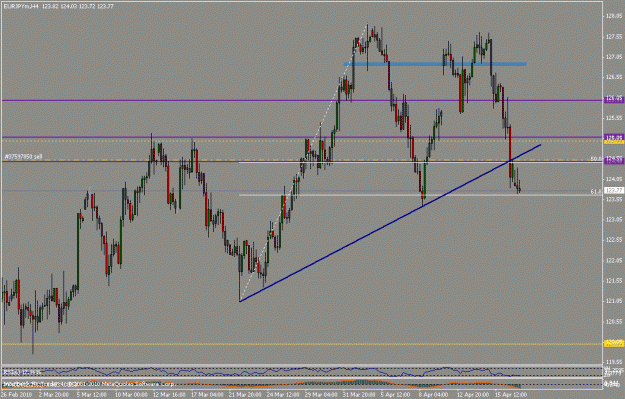The height and width of the screenshot is (399, 625).
Task: Click the 126.55 price scale label
Action: (614, 77)
